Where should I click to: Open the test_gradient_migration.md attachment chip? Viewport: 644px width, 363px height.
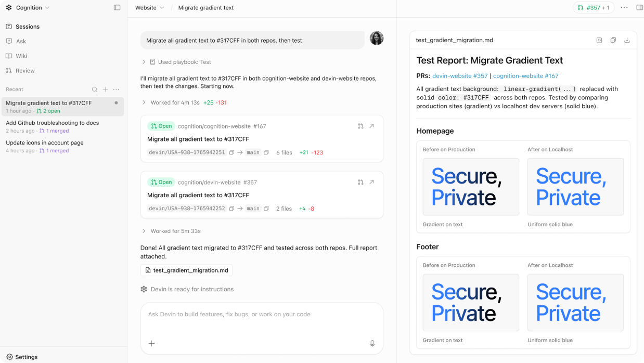186,270
